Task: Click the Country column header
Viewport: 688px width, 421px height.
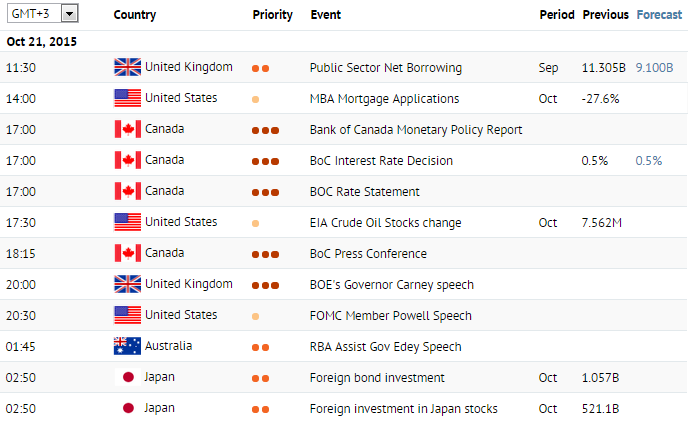Action: (x=135, y=15)
